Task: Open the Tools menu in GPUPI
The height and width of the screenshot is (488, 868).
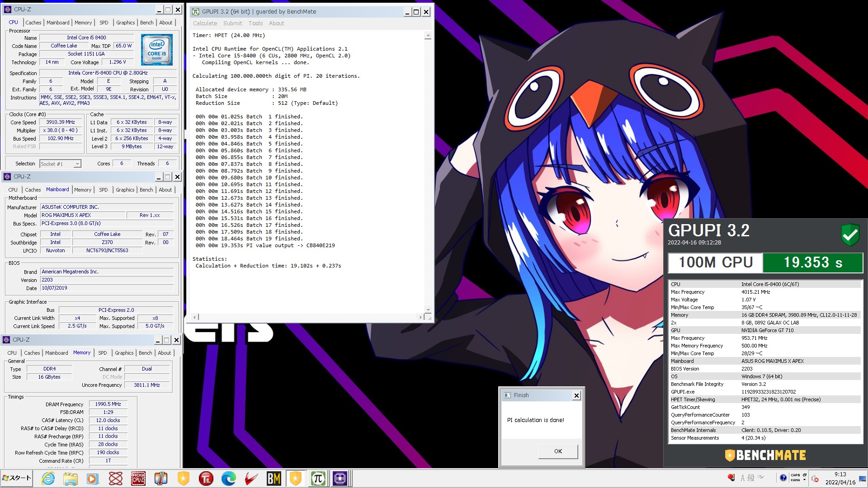Action: (255, 23)
